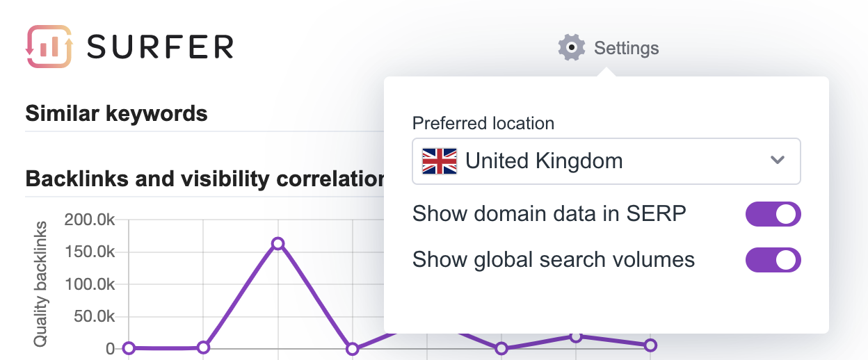Select Backlinks and visibility correlation heading
Image resolution: width=868 pixels, height=360 pixels.
[x=204, y=179]
